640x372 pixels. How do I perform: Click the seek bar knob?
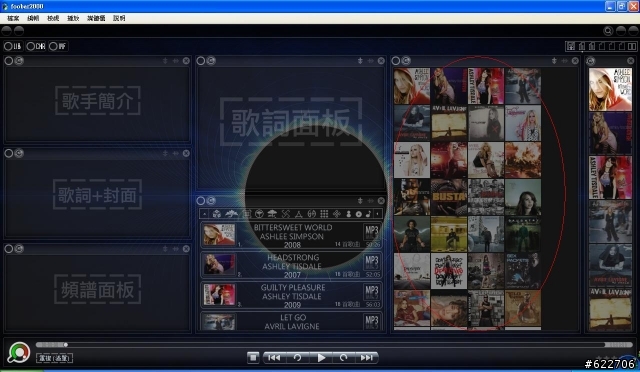click(x=66, y=345)
